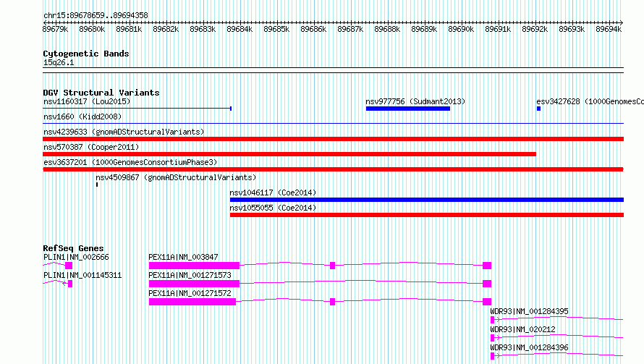Select the Cytogenetic Bands track title

(86, 54)
